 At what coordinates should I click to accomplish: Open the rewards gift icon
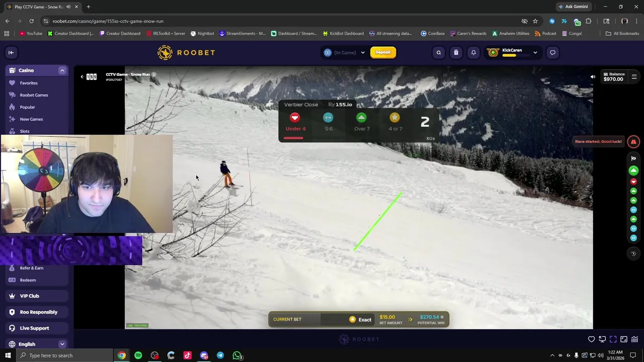[x=456, y=52]
